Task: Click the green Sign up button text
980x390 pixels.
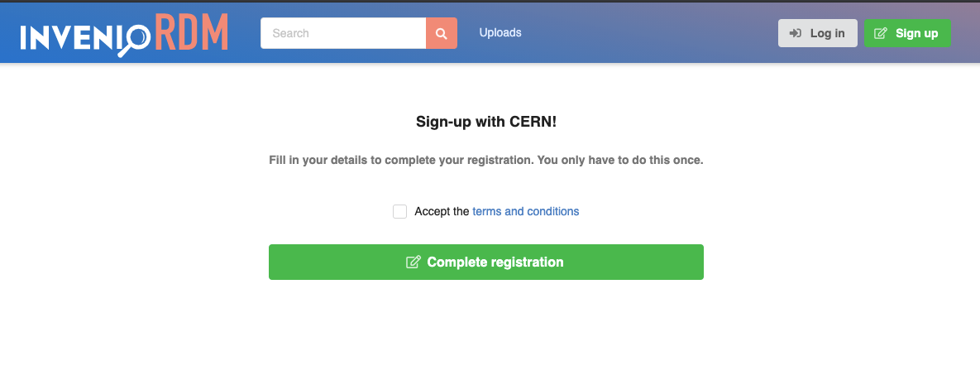Action: click(917, 33)
